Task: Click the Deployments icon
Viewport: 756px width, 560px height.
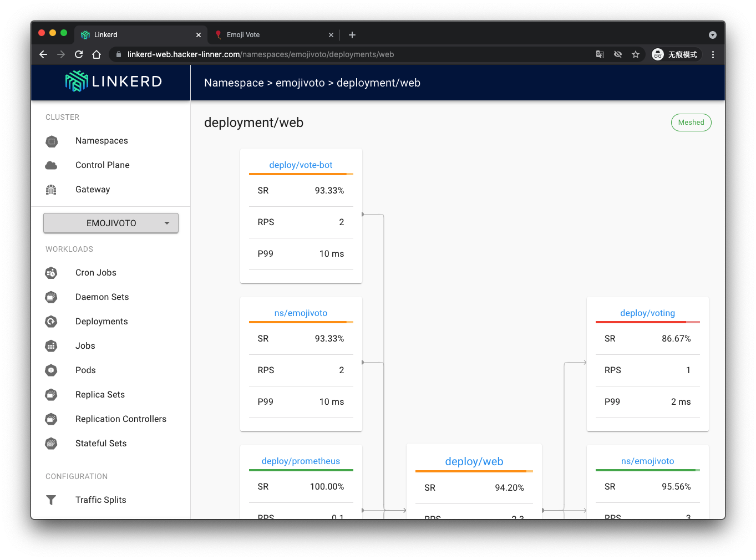Action: click(52, 322)
